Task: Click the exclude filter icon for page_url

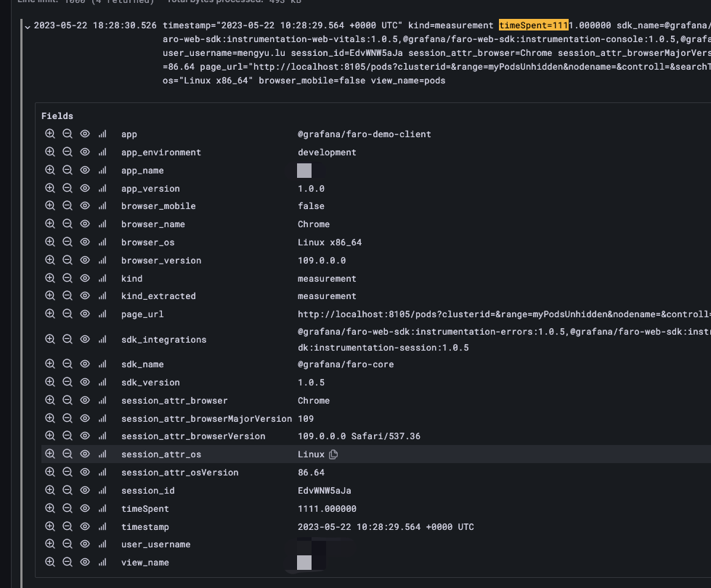Action: coord(68,314)
